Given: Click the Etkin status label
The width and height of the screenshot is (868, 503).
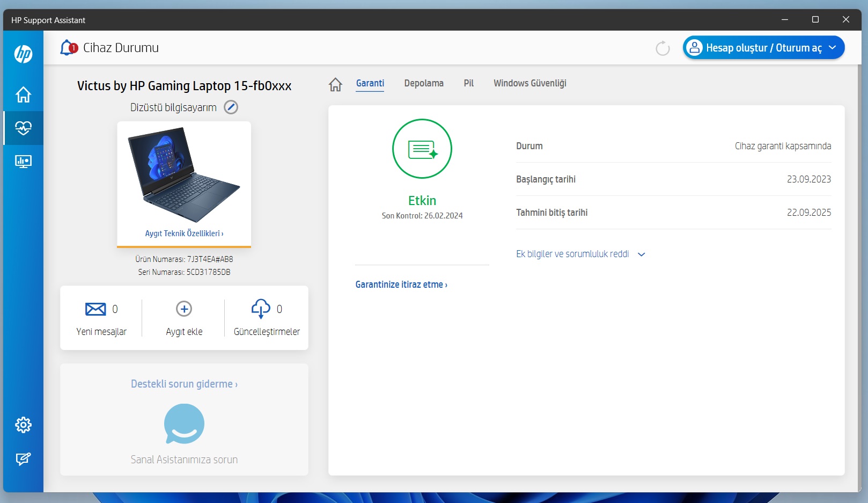Looking at the screenshot, I should 422,201.
